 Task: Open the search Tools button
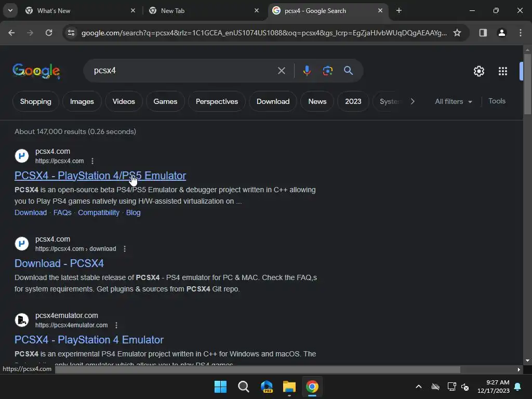pos(497,101)
